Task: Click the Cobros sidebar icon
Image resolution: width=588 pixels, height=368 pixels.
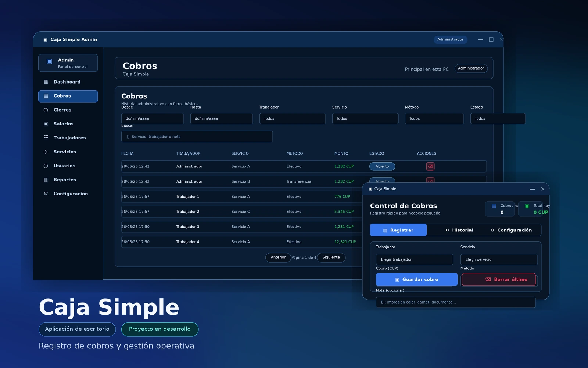Action: [46, 96]
